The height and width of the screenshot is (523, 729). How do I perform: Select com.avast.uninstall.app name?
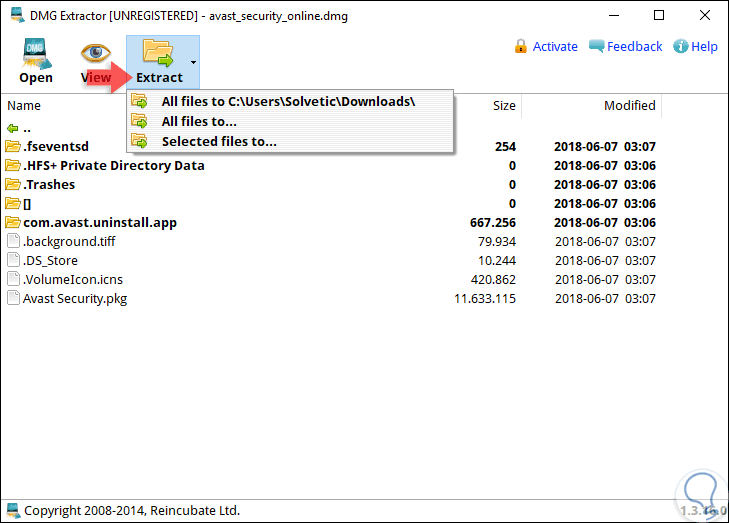(100, 223)
